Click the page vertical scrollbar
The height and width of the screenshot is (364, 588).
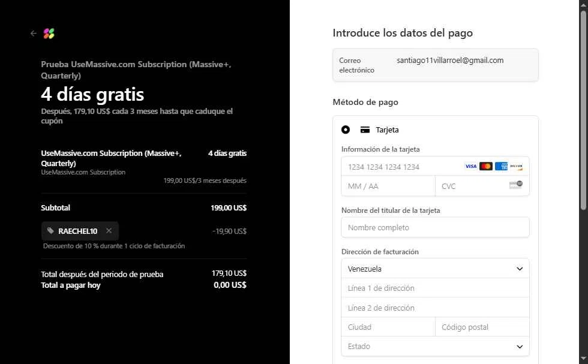pyautogui.click(x=583, y=110)
